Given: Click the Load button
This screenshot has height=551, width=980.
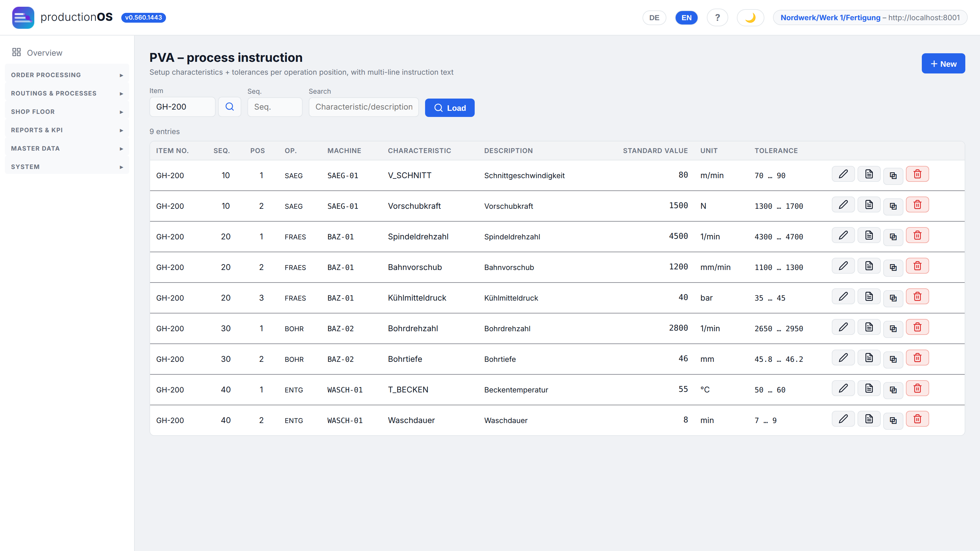Looking at the screenshot, I should pyautogui.click(x=449, y=108).
